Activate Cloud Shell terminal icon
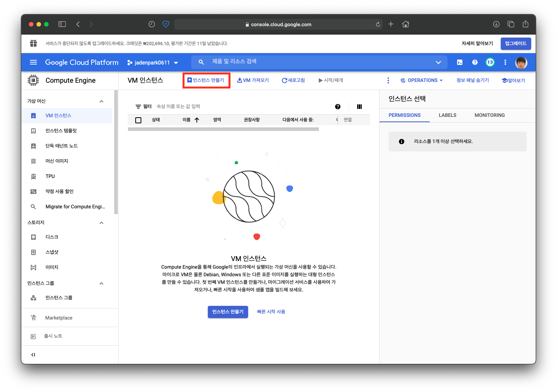 click(x=460, y=62)
